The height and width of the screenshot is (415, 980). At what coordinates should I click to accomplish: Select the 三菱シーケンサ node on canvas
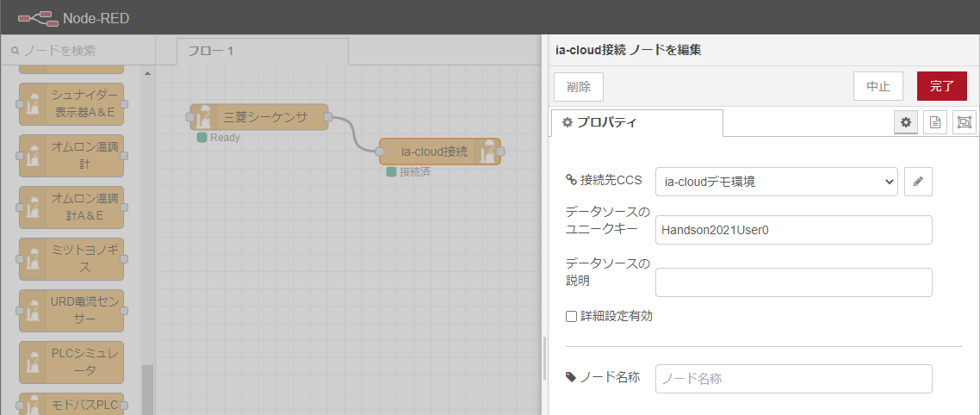click(x=259, y=117)
